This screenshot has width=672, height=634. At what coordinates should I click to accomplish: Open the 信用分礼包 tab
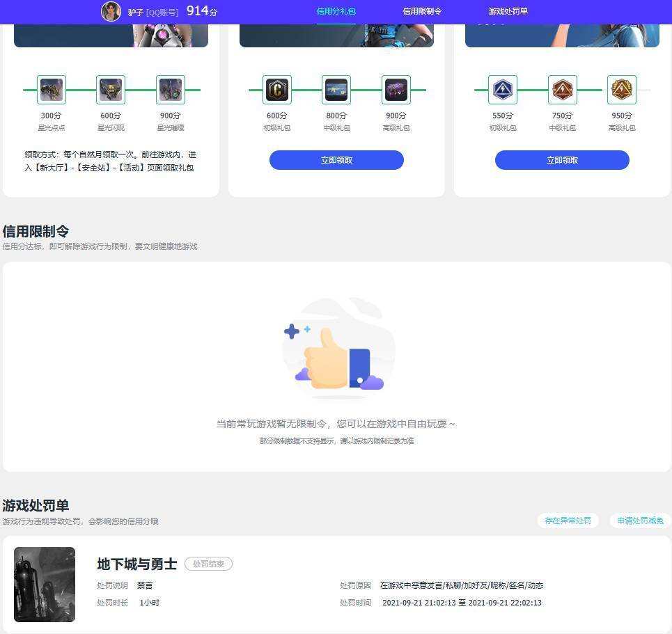click(x=336, y=12)
